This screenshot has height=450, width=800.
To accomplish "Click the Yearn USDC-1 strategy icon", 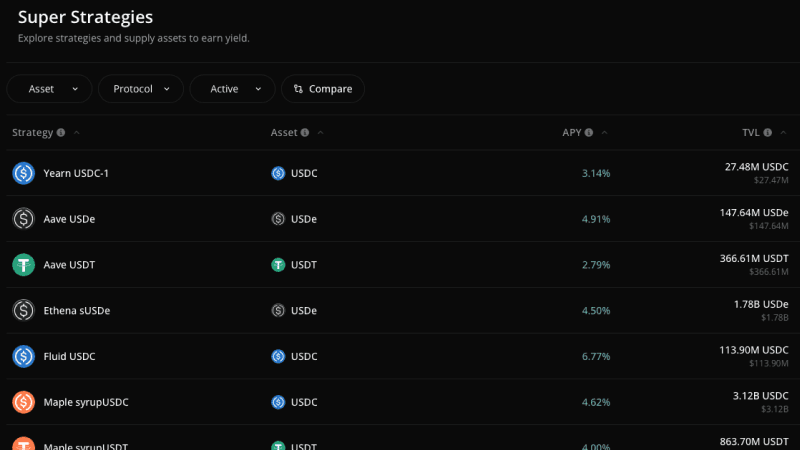I will [23, 173].
